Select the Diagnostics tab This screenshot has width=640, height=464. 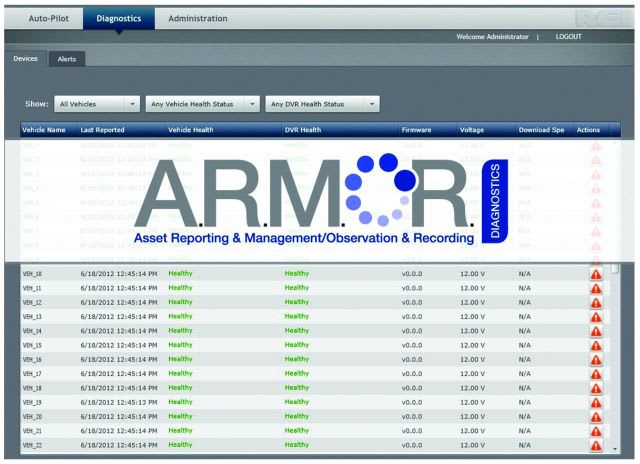click(x=119, y=18)
